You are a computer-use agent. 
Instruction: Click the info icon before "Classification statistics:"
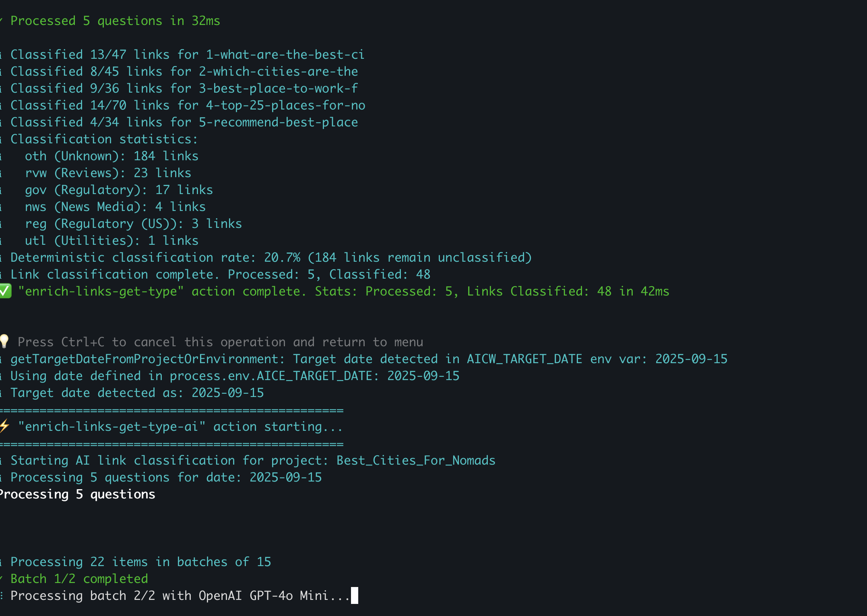(1, 139)
